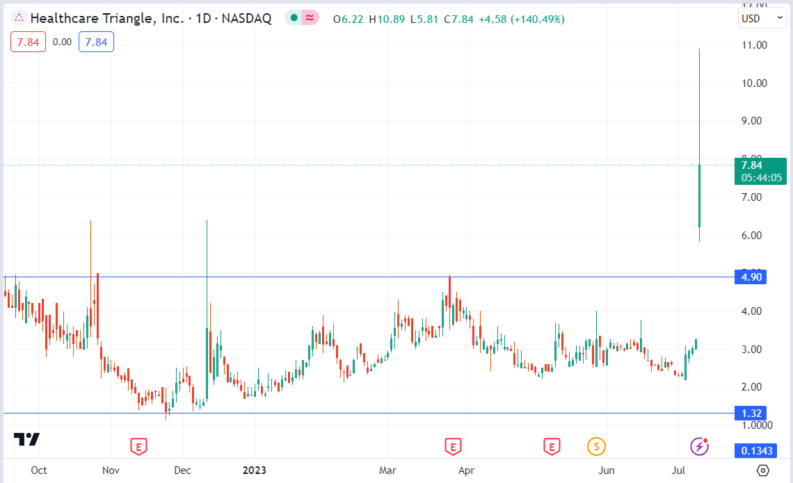Open chart settings gear at bottom right
The height and width of the screenshot is (483, 793).
763,469
